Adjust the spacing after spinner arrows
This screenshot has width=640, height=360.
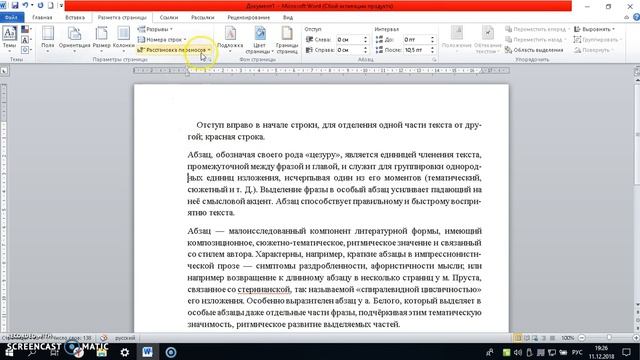[432, 50]
